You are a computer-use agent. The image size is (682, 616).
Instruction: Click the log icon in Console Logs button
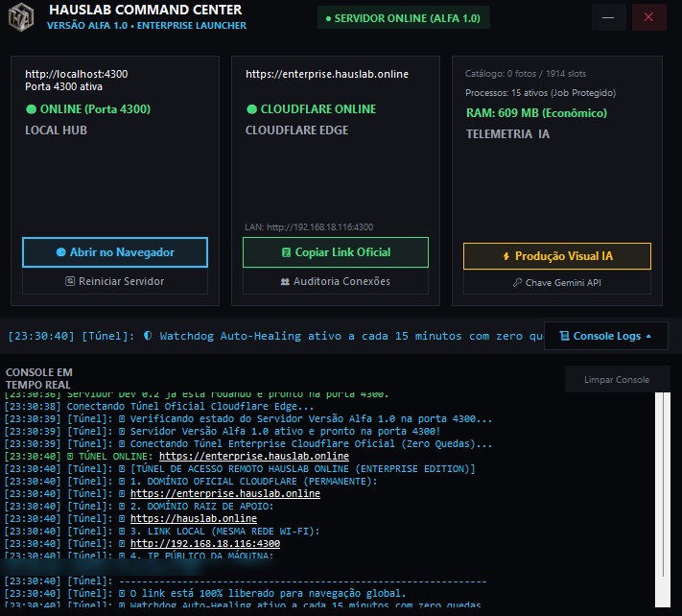click(x=565, y=336)
